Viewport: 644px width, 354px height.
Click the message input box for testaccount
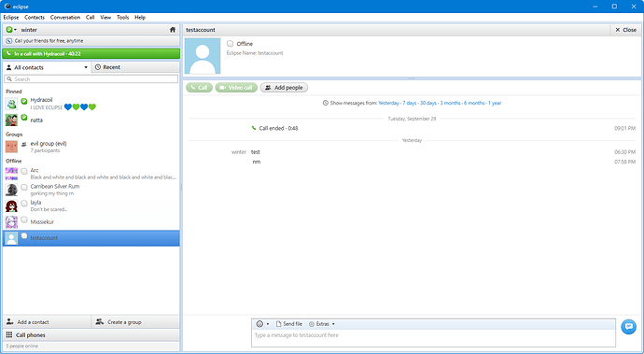click(x=433, y=338)
